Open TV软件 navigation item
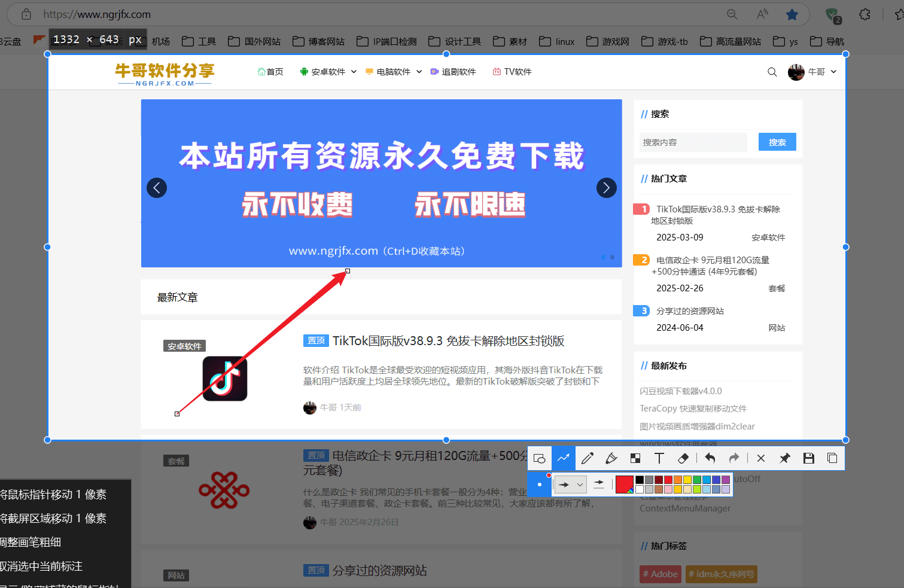The width and height of the screenshot is (904, 588). (512, 72)
